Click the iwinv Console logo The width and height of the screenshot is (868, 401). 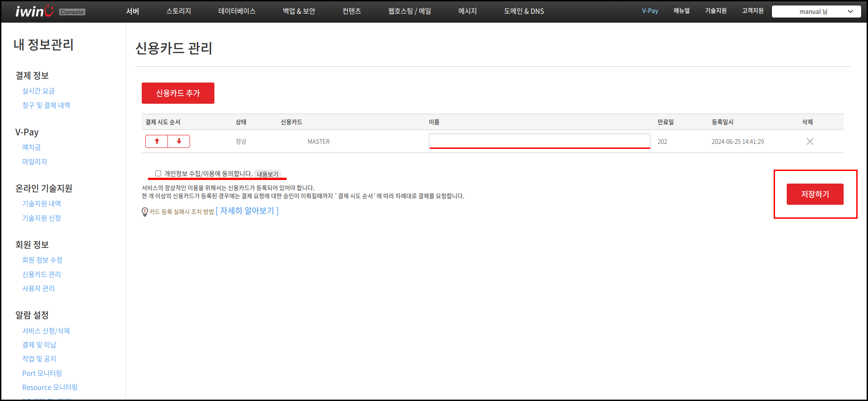point(50,11)
